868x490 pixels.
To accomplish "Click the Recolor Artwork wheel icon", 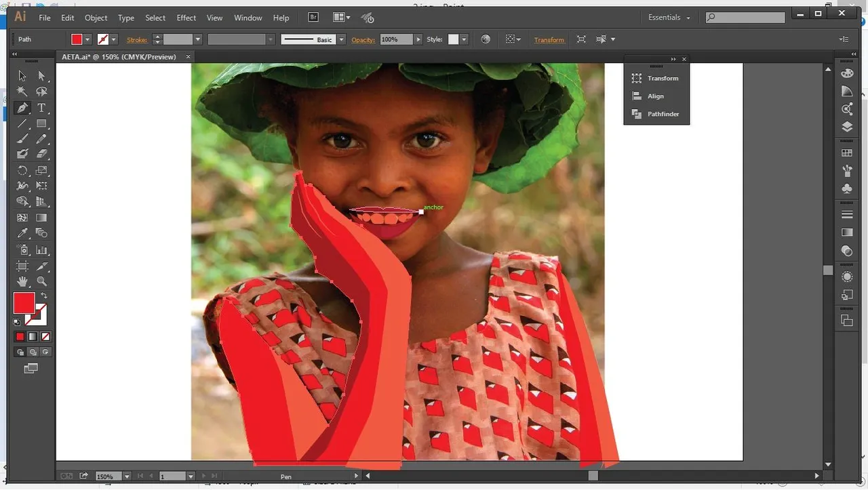I will click(486, 39).
